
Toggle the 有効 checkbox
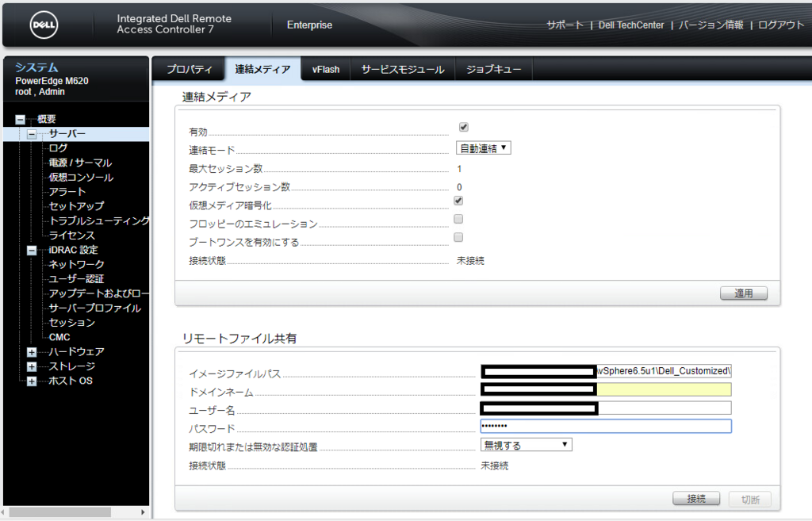463,127
